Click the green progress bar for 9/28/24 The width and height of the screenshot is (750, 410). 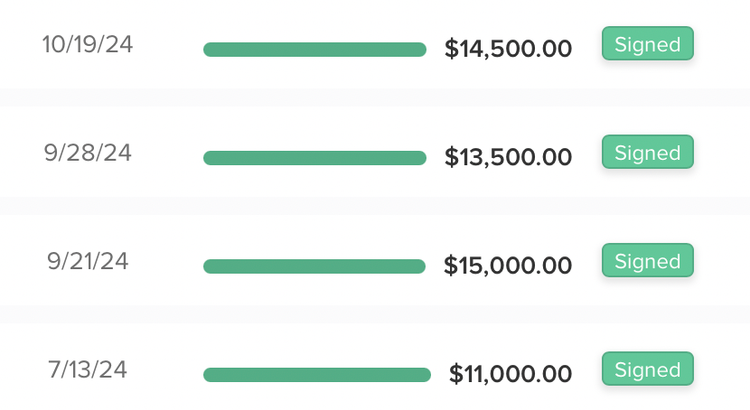(315, 158)
